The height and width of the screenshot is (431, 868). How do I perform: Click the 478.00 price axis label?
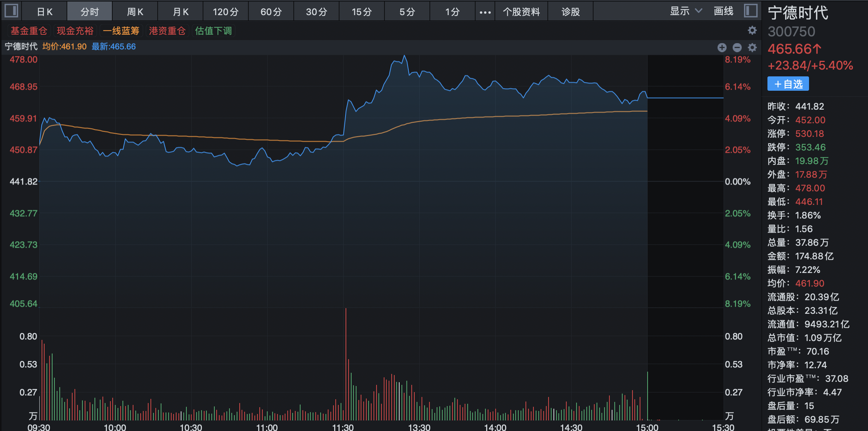click(23, 59)
